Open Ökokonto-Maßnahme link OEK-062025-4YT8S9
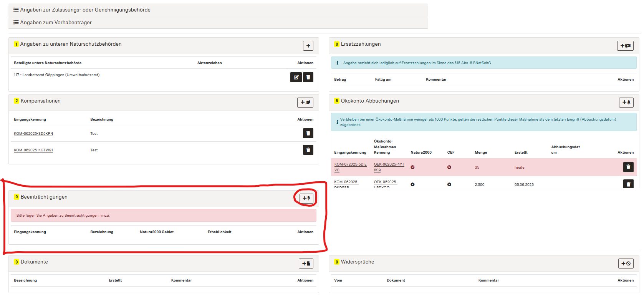The image size is (644, 305). click(389, 167)
